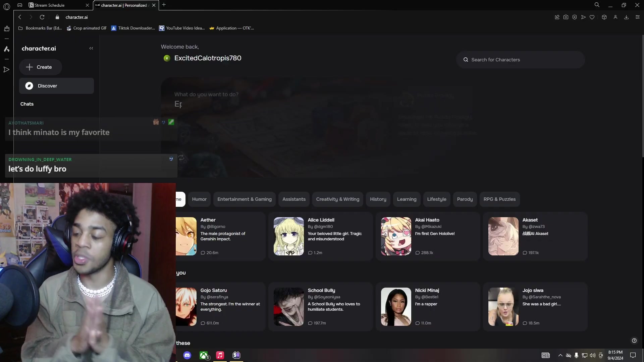Click the help question mark icon
Screen dimensions: 644x362
pyautogui.click(x=634, y=341)
